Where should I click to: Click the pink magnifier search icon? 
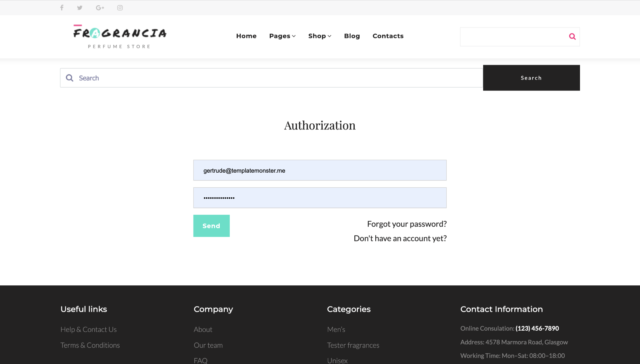coord(572,37)
